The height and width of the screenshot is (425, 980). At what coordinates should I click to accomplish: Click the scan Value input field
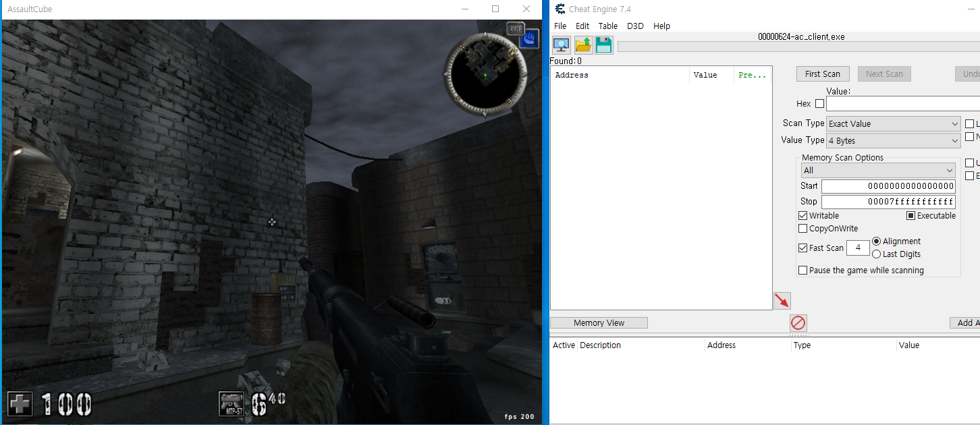903,104
